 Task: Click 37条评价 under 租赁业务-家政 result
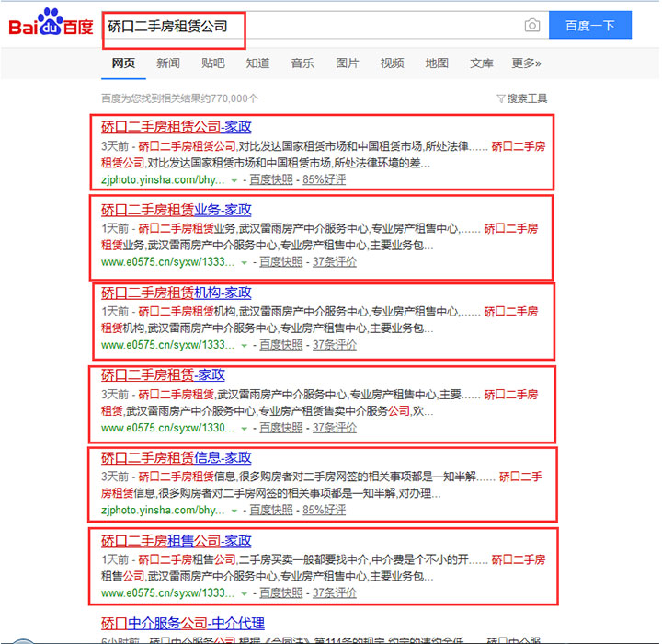click(335, 262)
